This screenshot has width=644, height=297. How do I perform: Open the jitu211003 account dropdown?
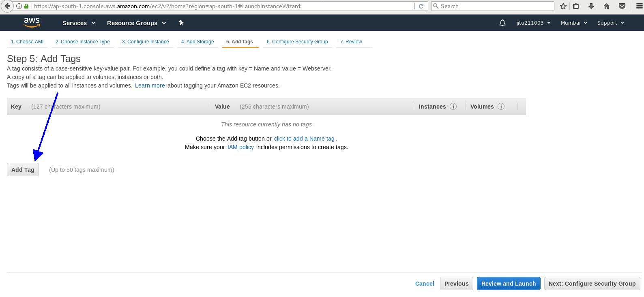pos(533,23)
